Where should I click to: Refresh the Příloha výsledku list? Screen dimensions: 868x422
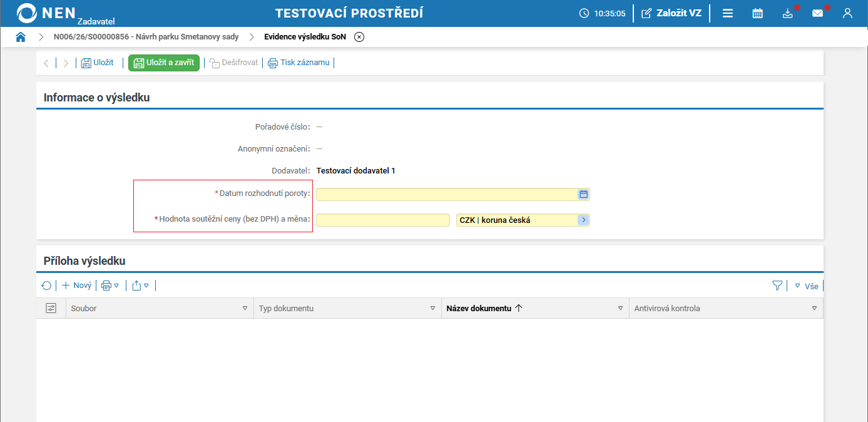[46, 286]
